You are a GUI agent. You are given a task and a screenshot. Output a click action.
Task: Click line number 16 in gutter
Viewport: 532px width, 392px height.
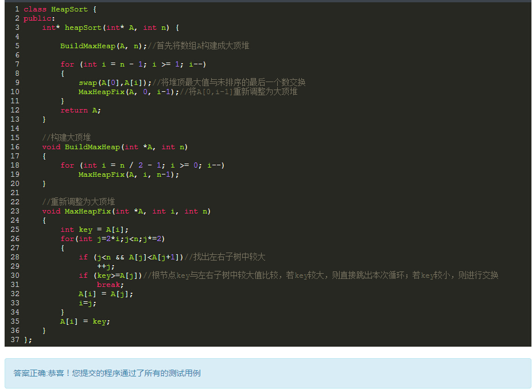click(x=15, y=147)
